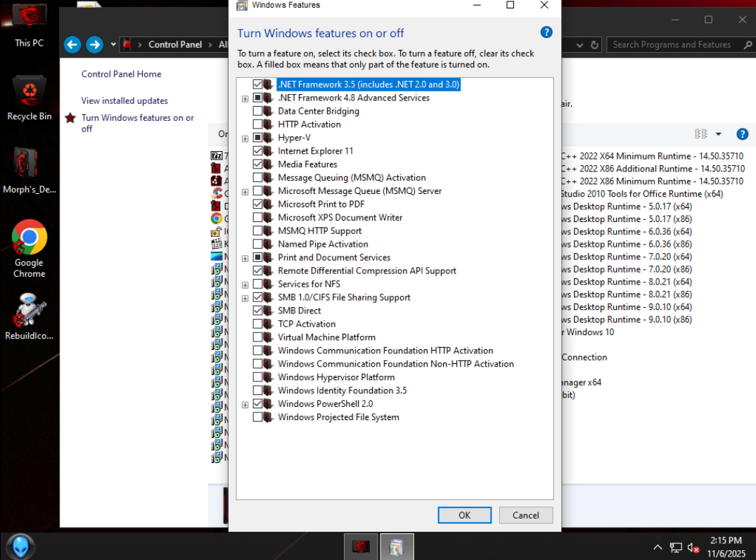The height and width of the screenshot is (560, 756).
Task: Click the Forward arrow in Control Panel
Action: [94, 45]
